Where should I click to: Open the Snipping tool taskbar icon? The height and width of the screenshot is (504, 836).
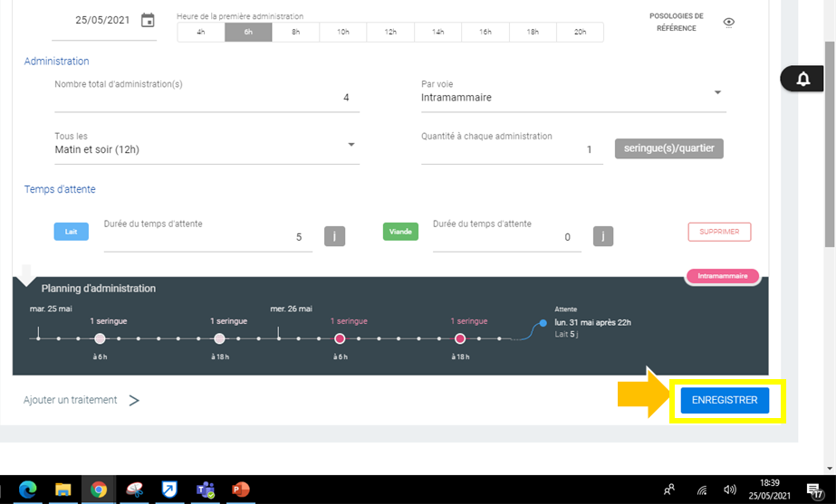[x=134, y=490]
